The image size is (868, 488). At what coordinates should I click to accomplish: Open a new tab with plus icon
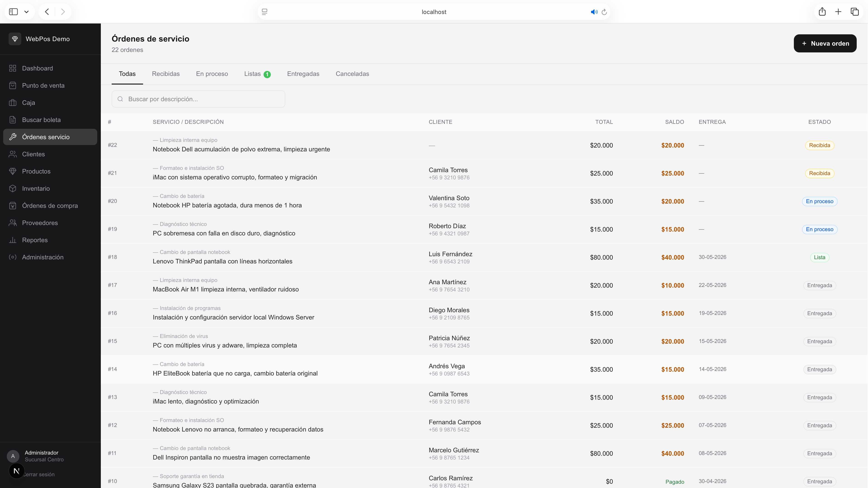tap(838, 12)
